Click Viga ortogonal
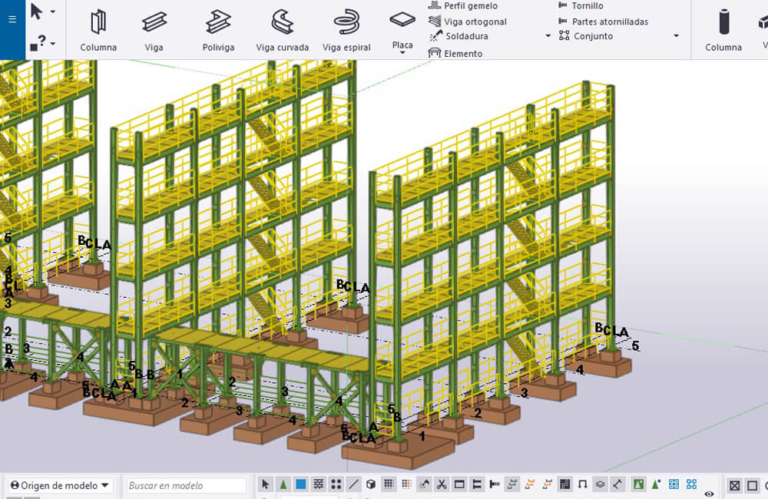 point(467,22)
